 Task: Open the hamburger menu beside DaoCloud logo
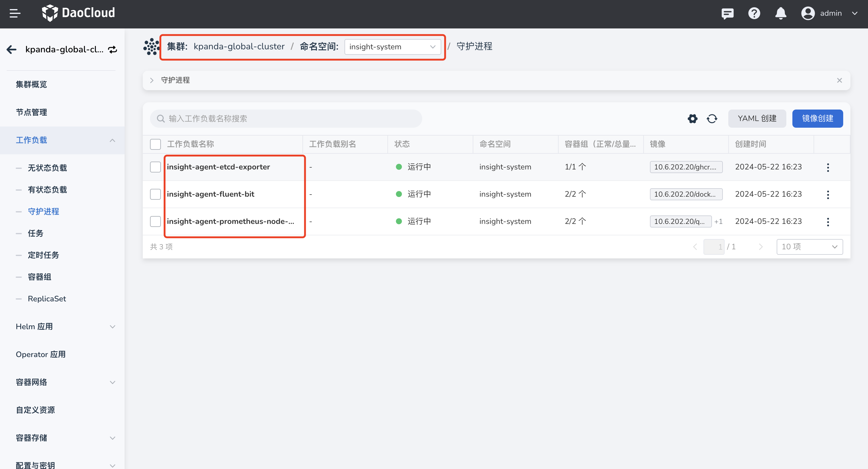click(x=15, y=13)
